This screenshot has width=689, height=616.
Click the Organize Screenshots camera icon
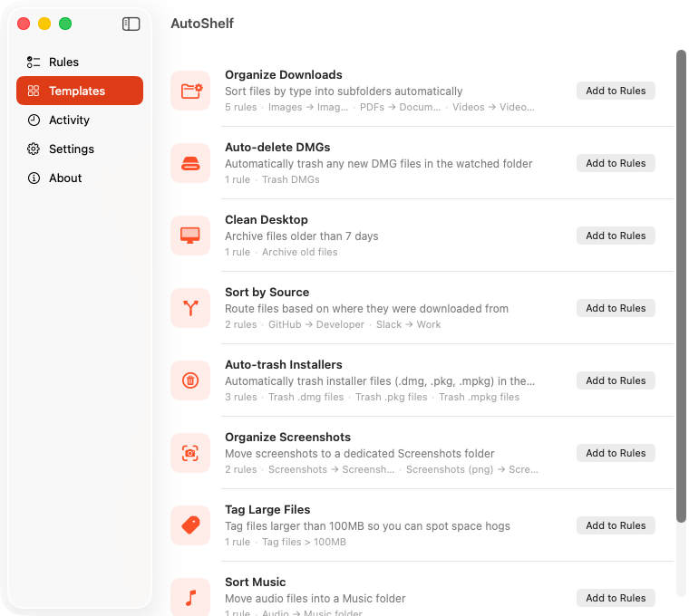pos(190,453)
